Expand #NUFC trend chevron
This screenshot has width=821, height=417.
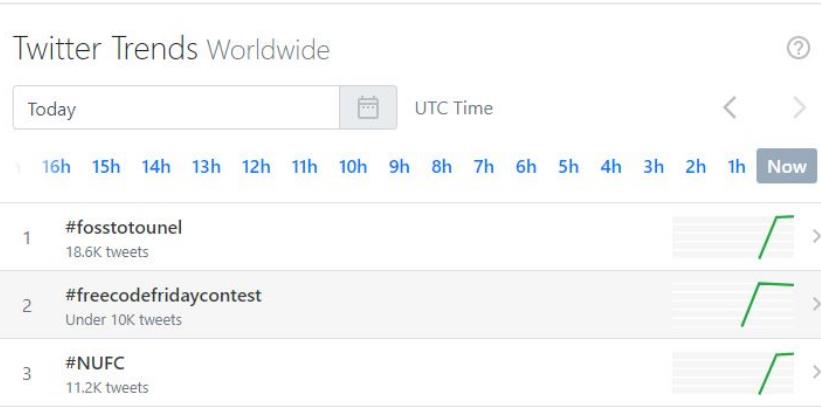[815, 372]
